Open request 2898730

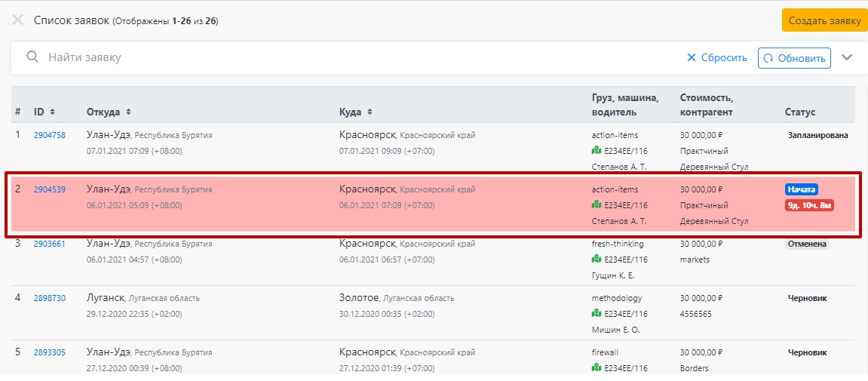click(49, 298)
